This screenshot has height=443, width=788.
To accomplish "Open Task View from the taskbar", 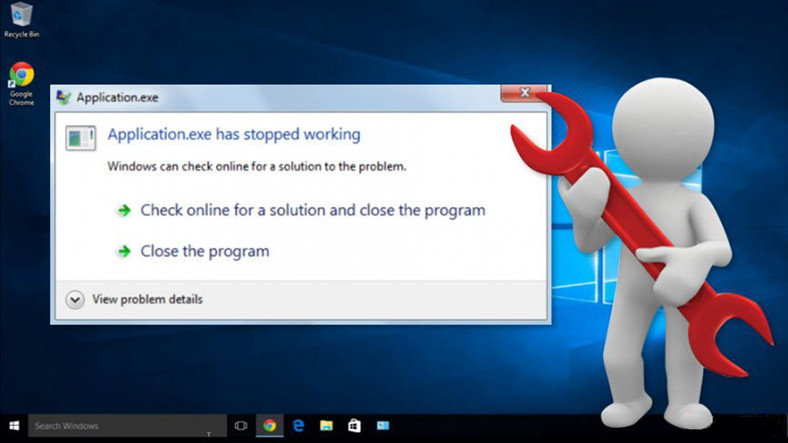I will pyautogui.click(x=241, y=426).
